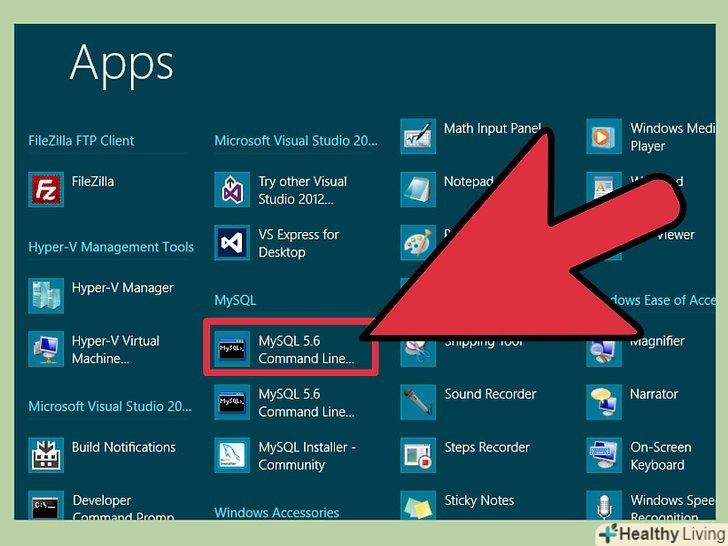This screenshot has width=728, height=546.
Task: Open the Narrator icon
Action: [604, 402]
